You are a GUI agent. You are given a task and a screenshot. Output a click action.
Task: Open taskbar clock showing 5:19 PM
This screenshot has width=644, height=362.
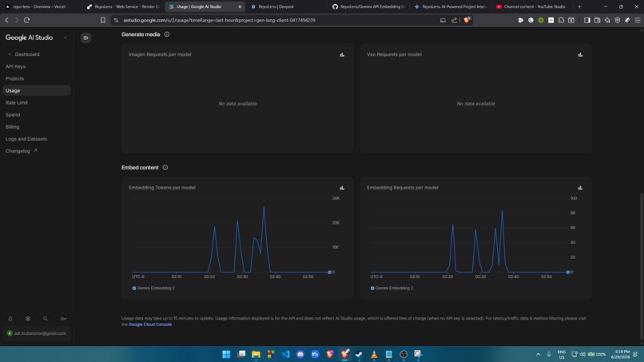621,354
